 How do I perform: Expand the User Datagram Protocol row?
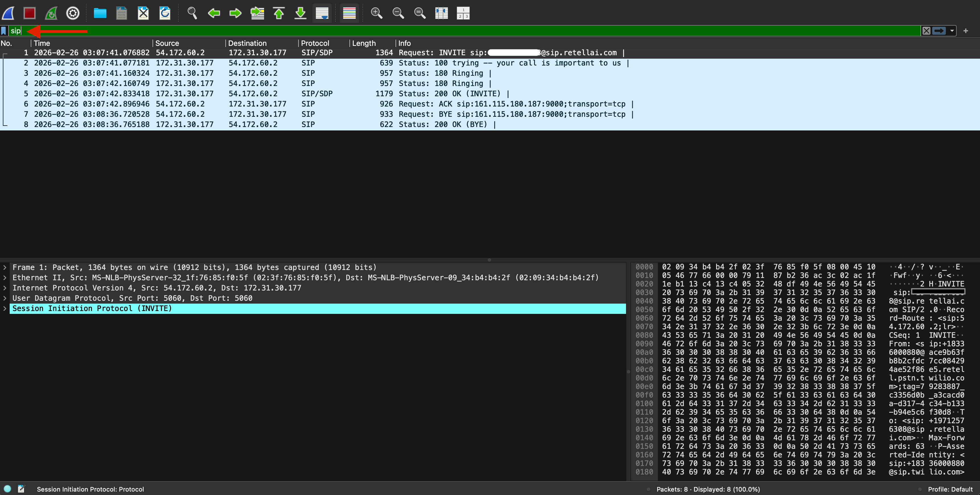coord(5,298)
